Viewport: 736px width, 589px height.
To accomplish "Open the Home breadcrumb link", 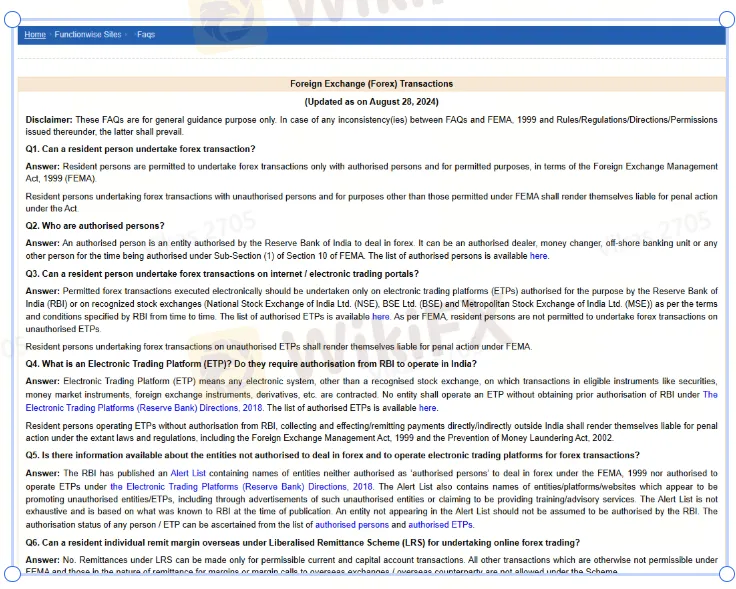I will point(35,35).
